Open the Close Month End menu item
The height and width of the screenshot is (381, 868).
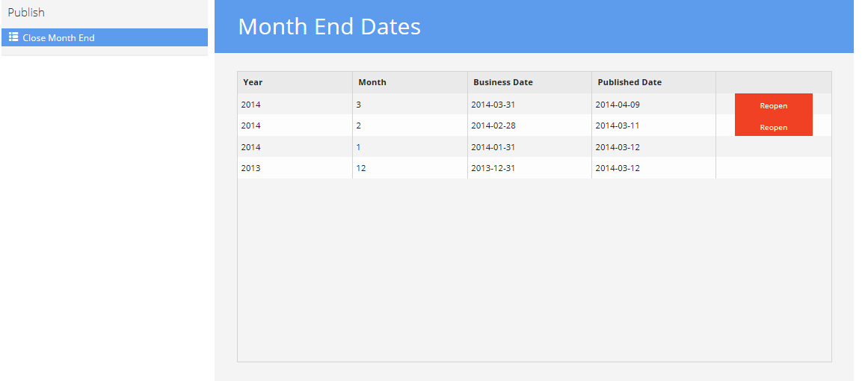coord(105,37)
